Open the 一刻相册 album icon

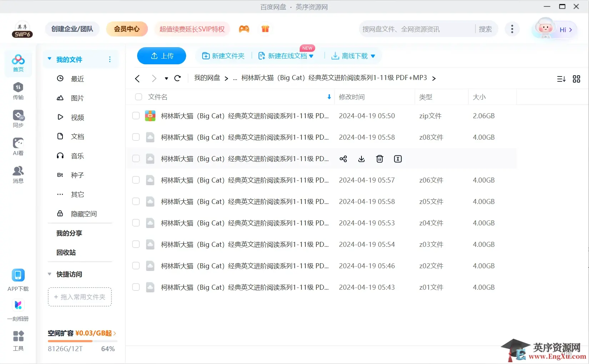(x=18, y=310)
